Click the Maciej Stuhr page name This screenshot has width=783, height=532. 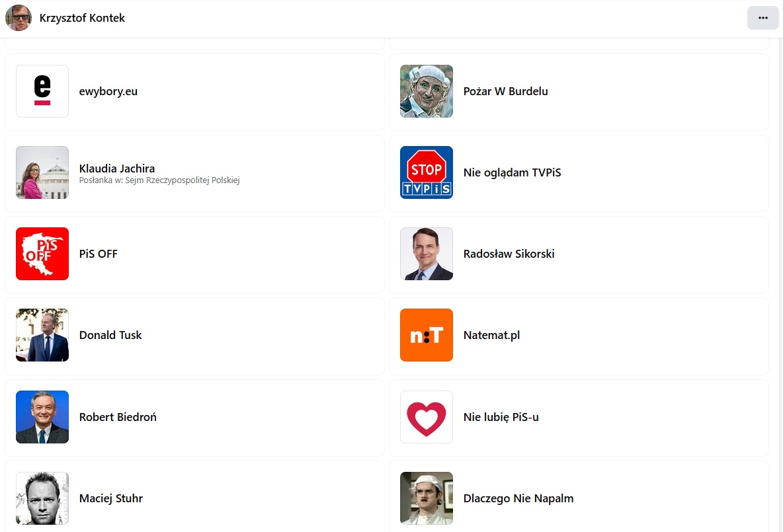click(111, 498)
